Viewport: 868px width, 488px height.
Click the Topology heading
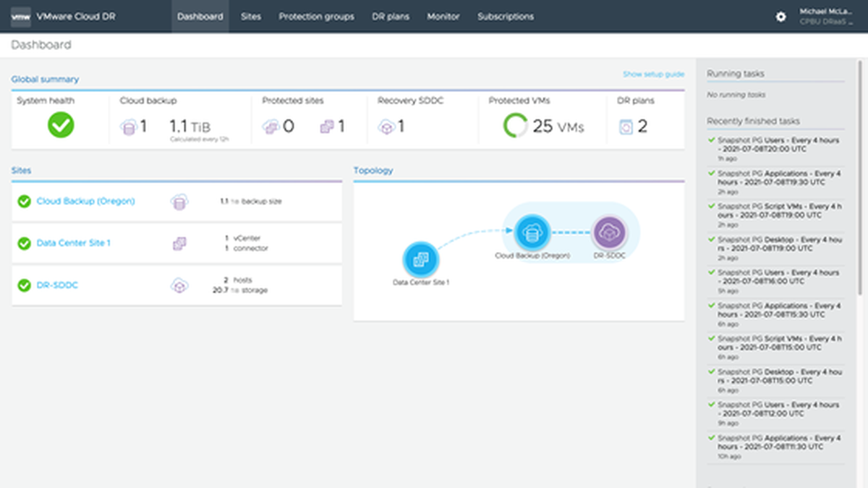pos(373,170)
